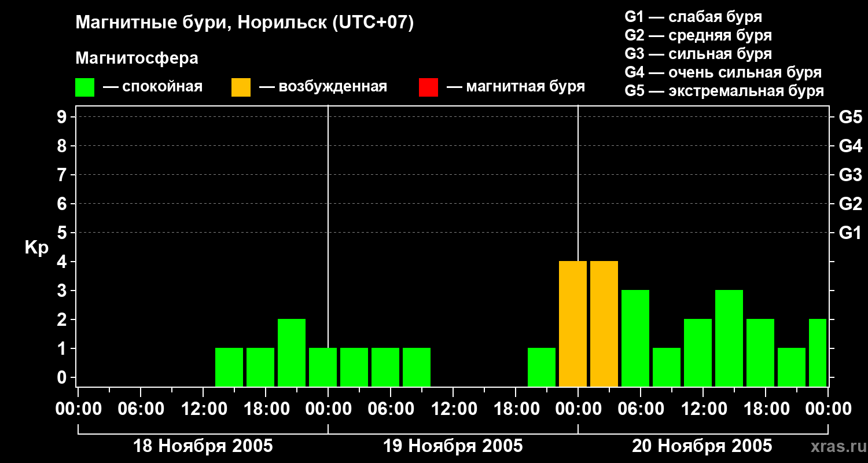Select the '18 Ноября 2005' date label

tap(203, 446)
